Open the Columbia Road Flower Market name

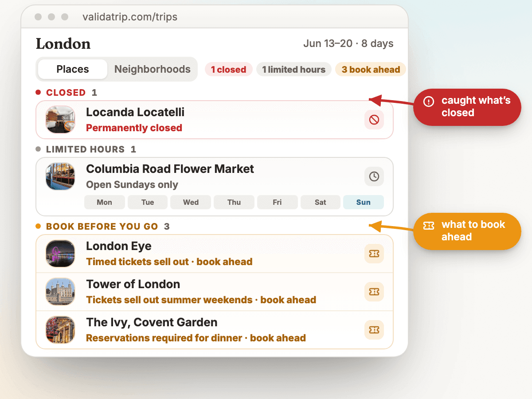tap(170, 169)
